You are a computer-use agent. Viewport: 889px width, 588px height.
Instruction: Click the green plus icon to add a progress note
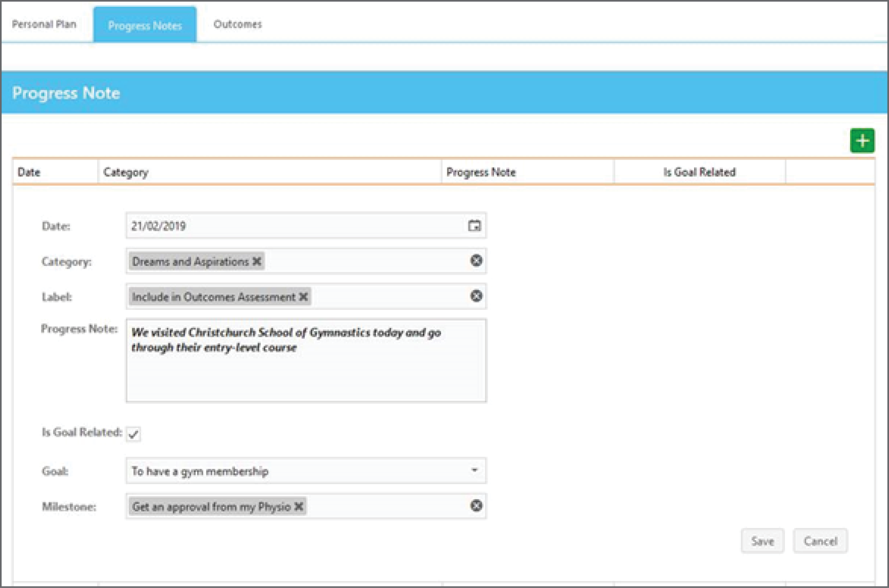pos(863,140)
